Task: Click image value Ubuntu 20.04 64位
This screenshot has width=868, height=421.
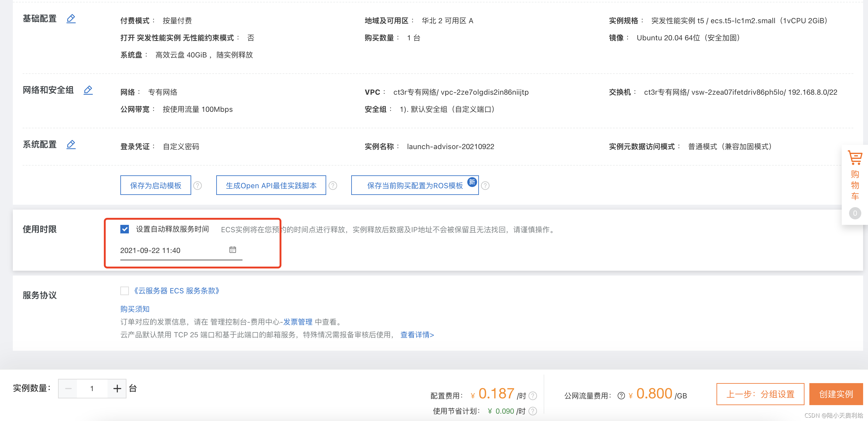Action: tap(688, 38)
